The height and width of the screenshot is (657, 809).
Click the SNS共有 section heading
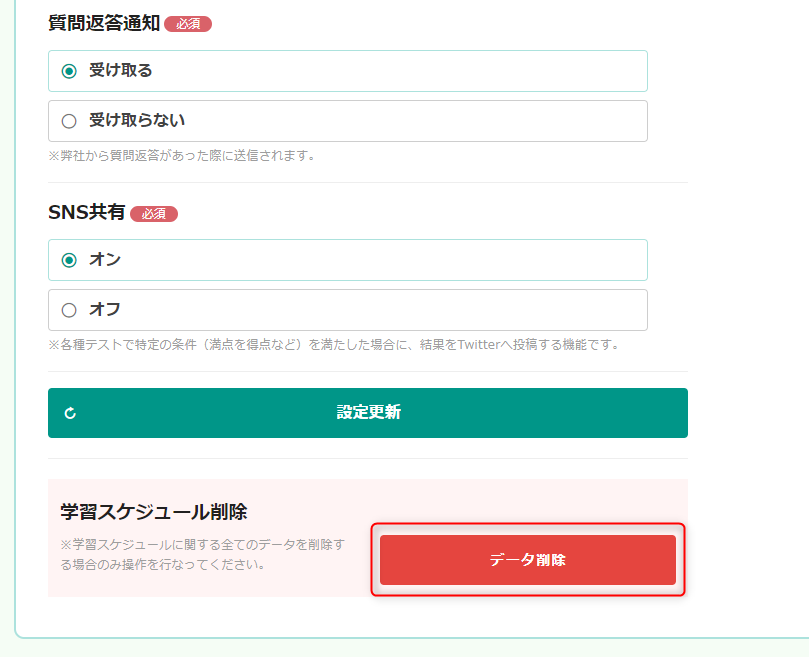[87, 212]
